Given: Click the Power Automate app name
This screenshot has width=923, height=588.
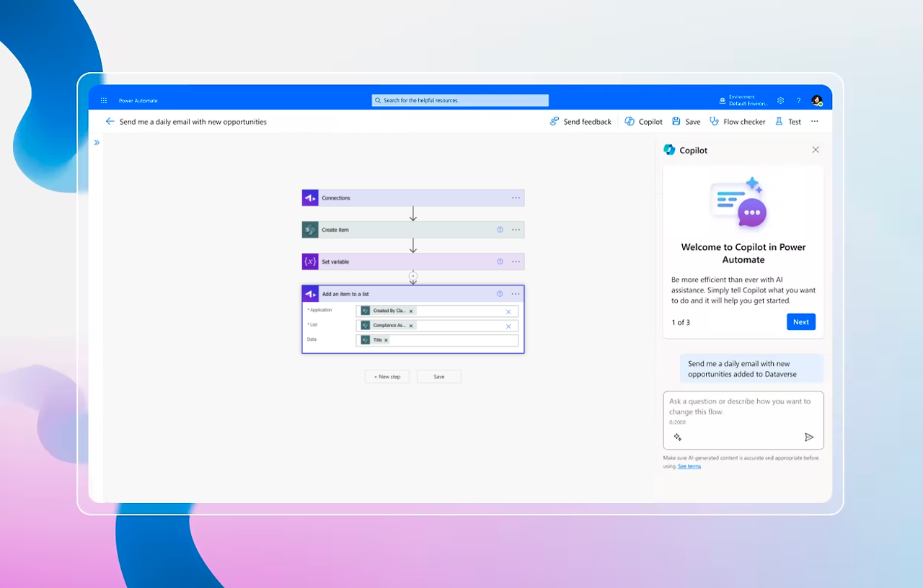Looking at the screenshot, I should 138,101.
